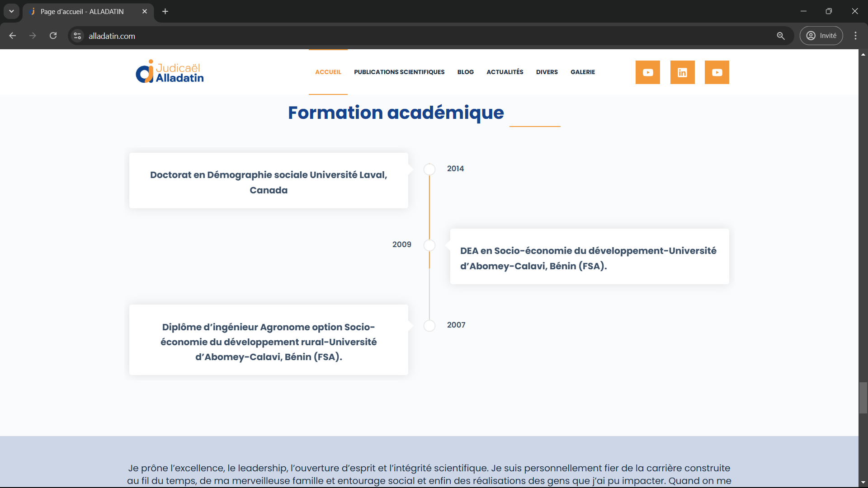Open the GALERIE menu item
Screen dimensions: 868x488
pyautogui.click(x=582, y=72)
